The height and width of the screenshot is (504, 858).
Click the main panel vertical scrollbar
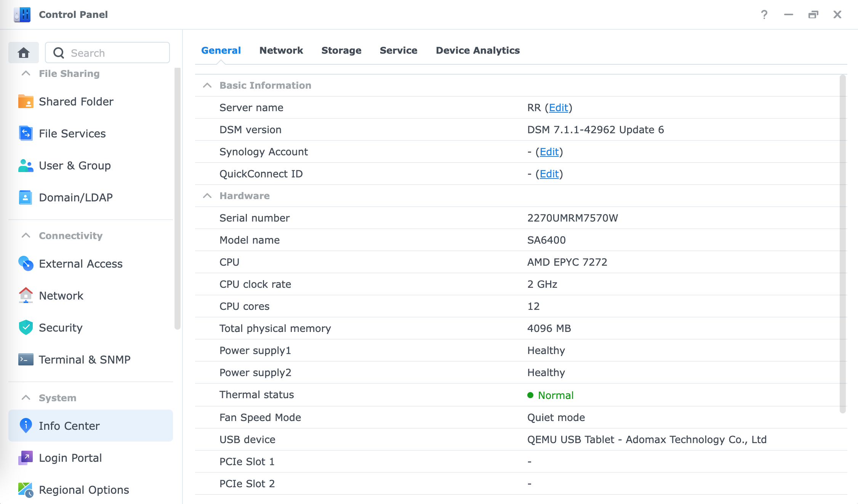tap(842, 244)
